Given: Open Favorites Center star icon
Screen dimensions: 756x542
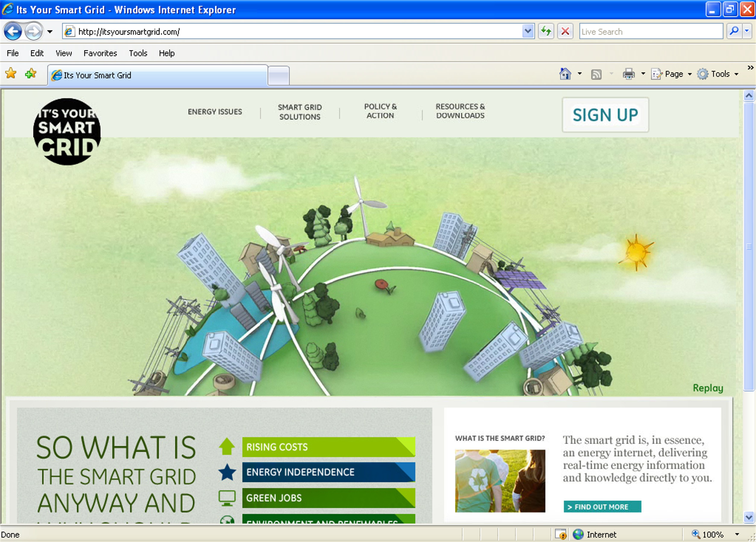Looking at the screenshot, I should point(11,73).
